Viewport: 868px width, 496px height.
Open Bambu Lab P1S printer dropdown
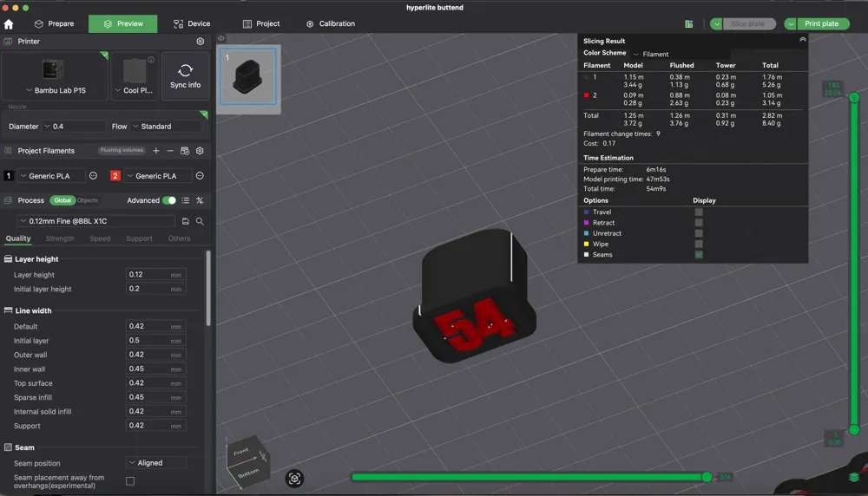(55, 90)
